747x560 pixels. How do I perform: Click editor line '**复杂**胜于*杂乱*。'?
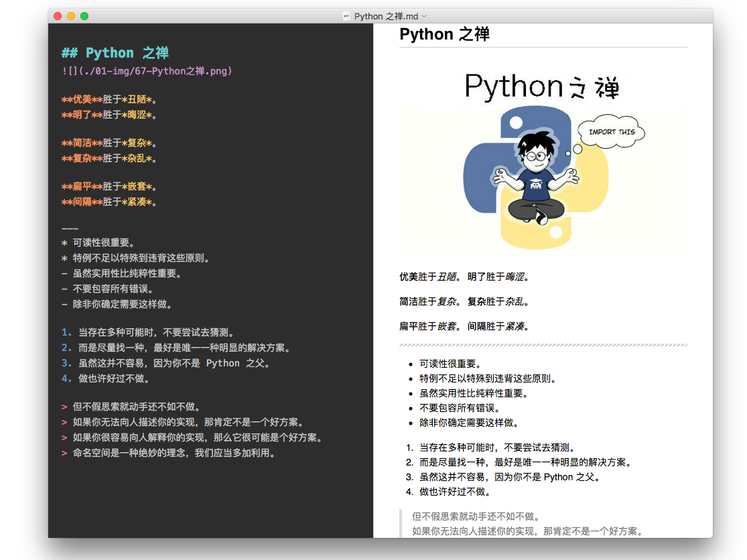(109, 158)
